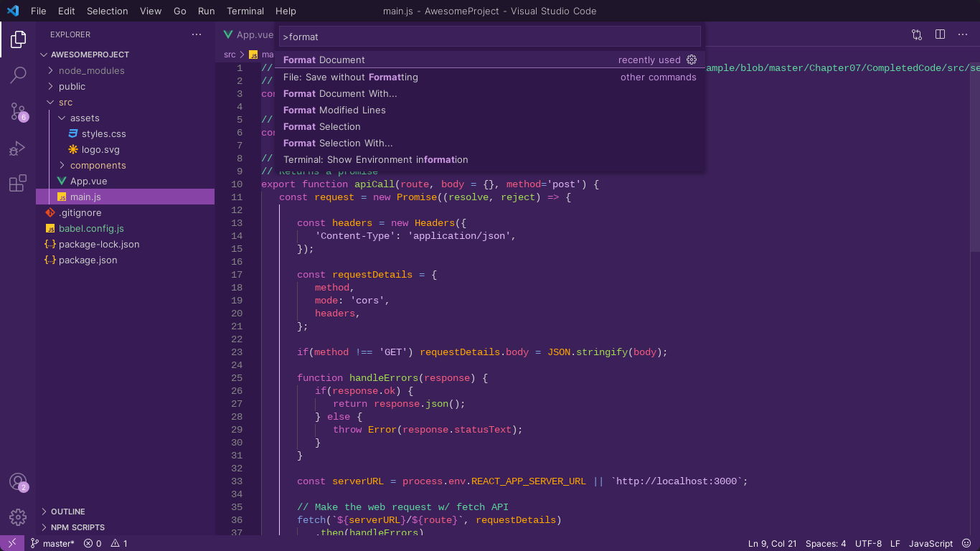Configure keybinding gear for Format Document
The height and width of the screenshot is (551, 980).
pos(692,60)
